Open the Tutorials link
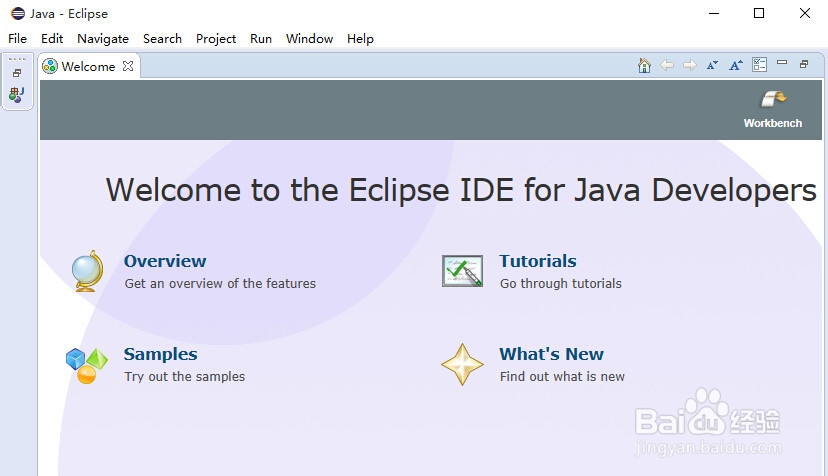 pos(538,261)
